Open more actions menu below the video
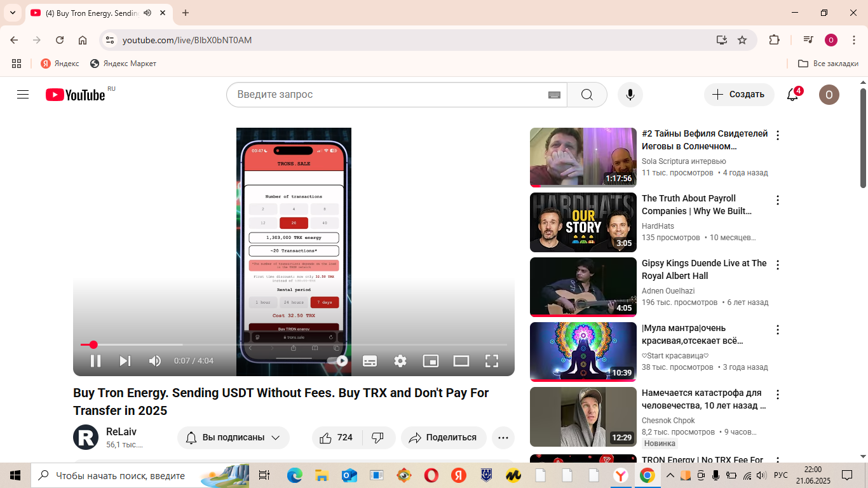The height and width of the screenshot is (488, 868). [503, 438]
